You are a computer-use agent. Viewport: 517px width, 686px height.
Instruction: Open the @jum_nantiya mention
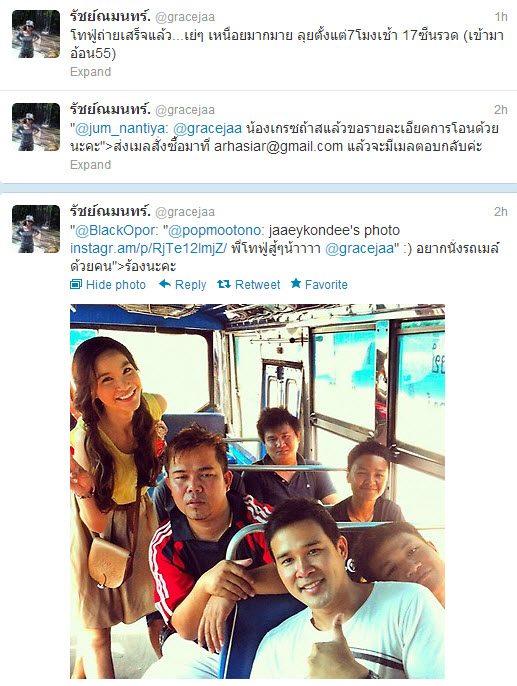(x=121, y=129)
